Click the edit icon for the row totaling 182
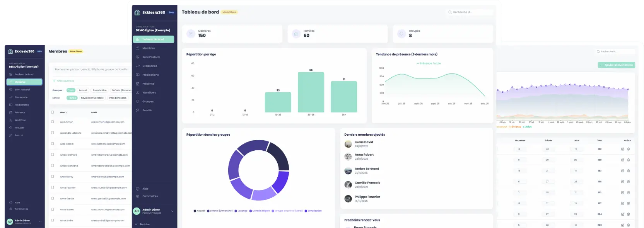This screenshot has height=228, width=644. point(622,149)
